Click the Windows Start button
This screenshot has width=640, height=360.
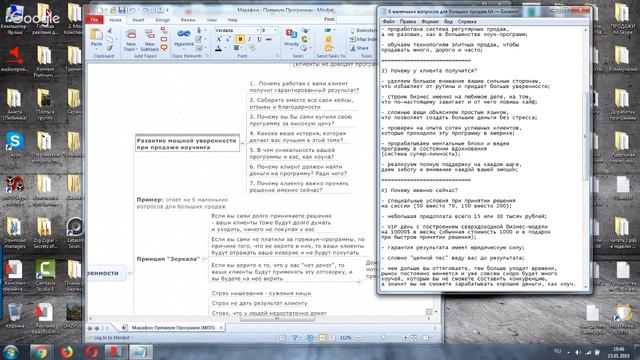point(11,352)
